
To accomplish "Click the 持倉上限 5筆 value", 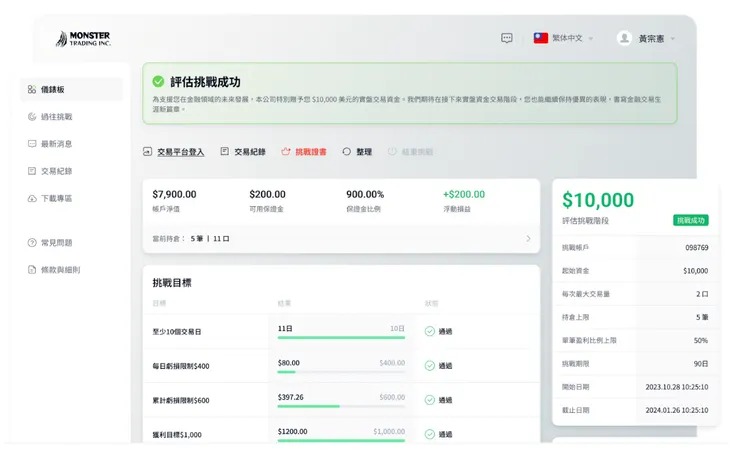I will click(x=702, y=317).
